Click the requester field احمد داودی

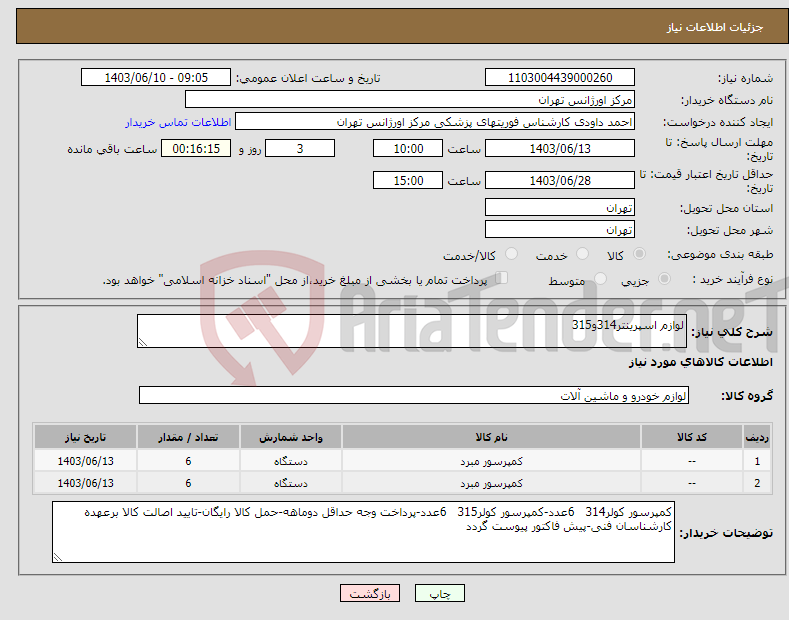(x=435, y=122)
